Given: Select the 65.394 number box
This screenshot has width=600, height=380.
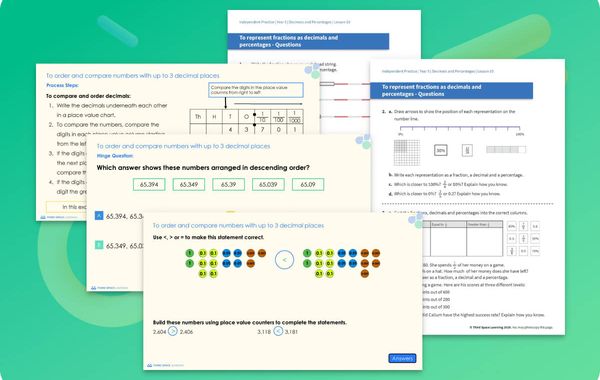Looking at the screenshot, I should pos(149,184).
